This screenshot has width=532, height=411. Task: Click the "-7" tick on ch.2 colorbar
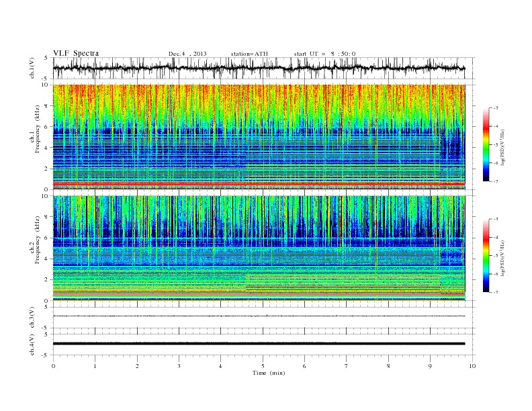495,292
